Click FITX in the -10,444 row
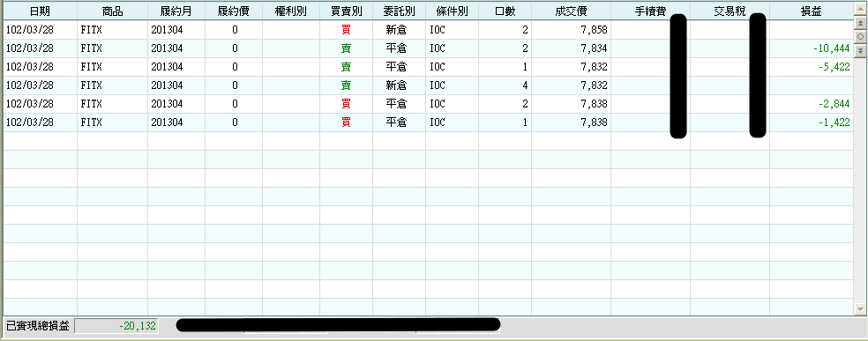868x341 pixels. point(92,48)
